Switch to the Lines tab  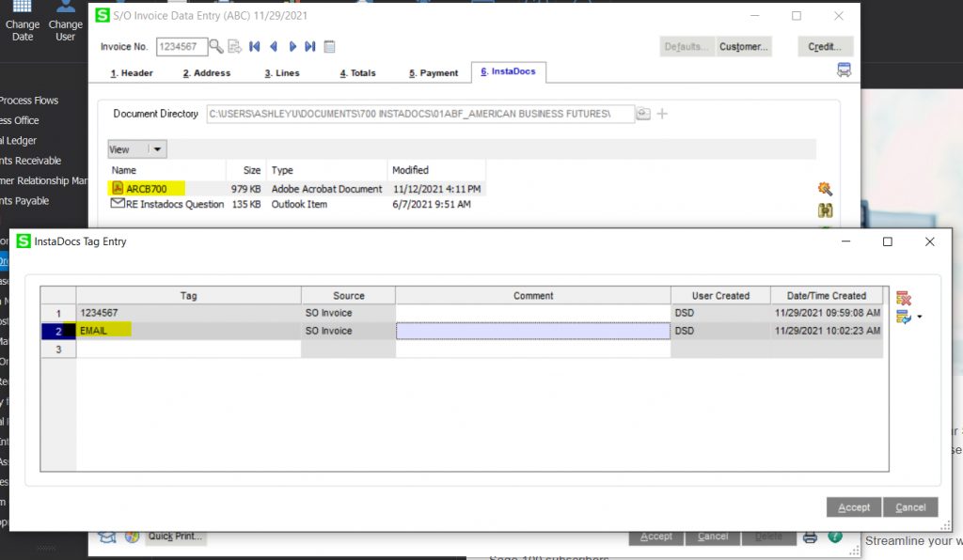click(x=281, y=72)
